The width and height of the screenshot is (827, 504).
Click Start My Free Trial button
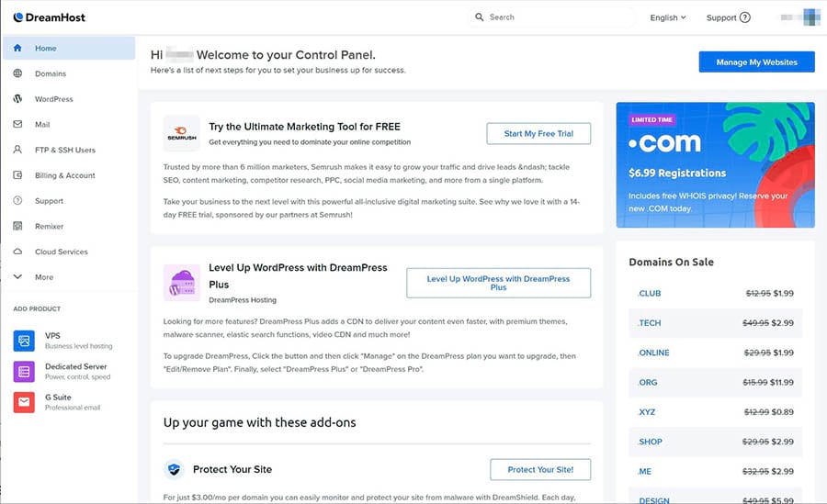[x=538, y=134]
